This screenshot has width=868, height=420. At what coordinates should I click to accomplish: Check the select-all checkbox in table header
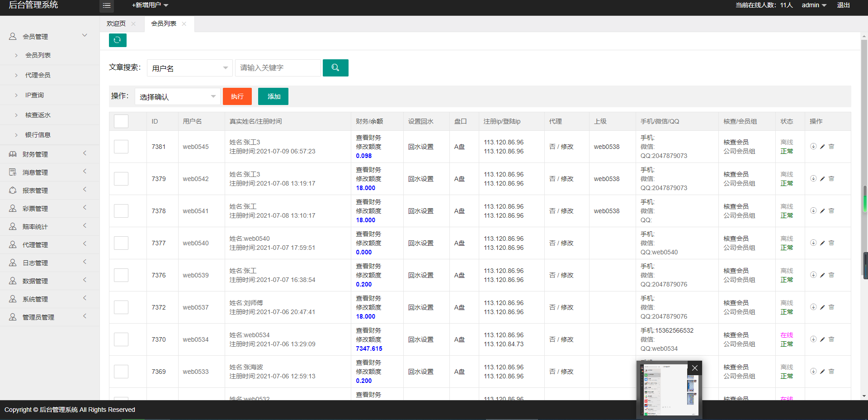pos(121,121)
